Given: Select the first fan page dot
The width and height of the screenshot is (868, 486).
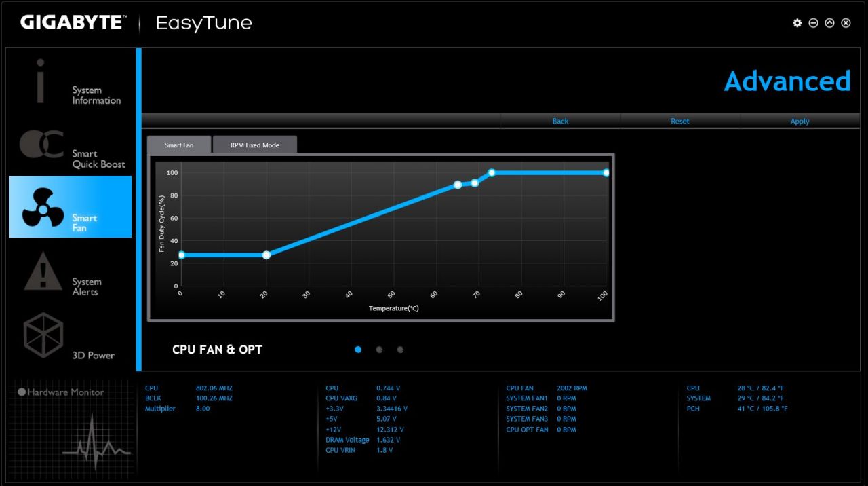Looking at the screenshot, I should [x=358, y=350].
